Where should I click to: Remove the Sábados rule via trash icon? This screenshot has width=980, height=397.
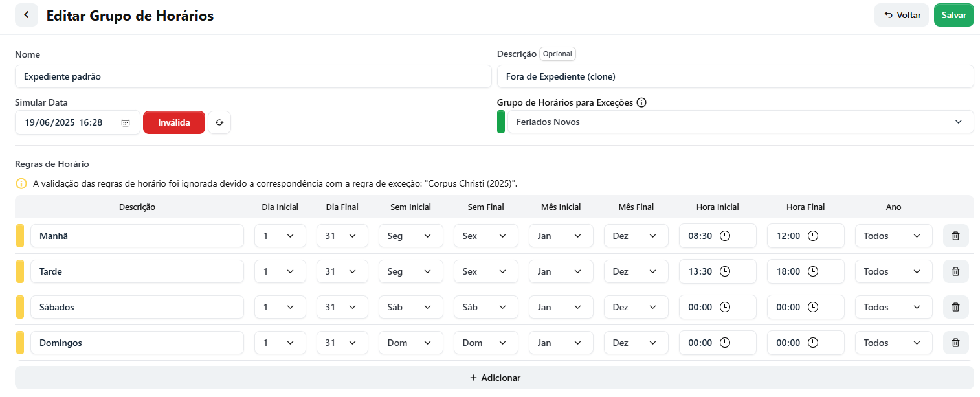tap(955, 307)
